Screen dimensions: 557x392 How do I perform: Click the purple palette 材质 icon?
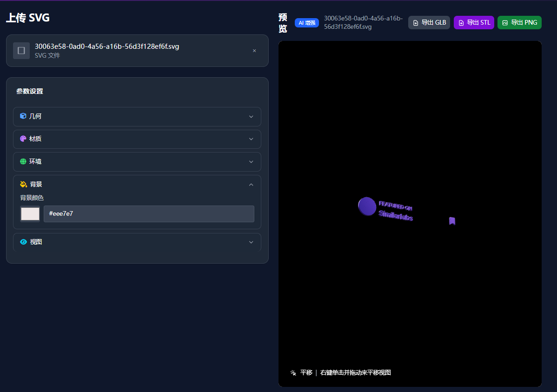[23, 139]
